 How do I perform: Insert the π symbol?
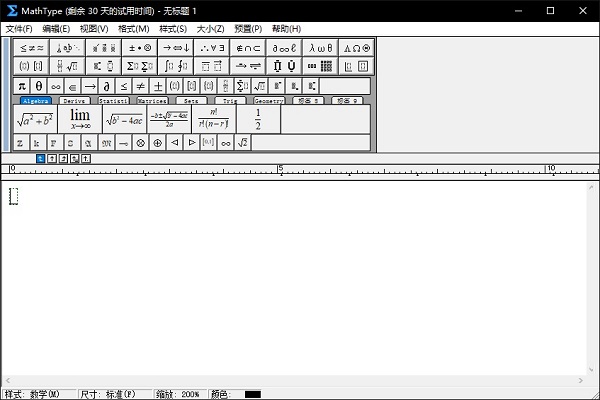(22, 86)
